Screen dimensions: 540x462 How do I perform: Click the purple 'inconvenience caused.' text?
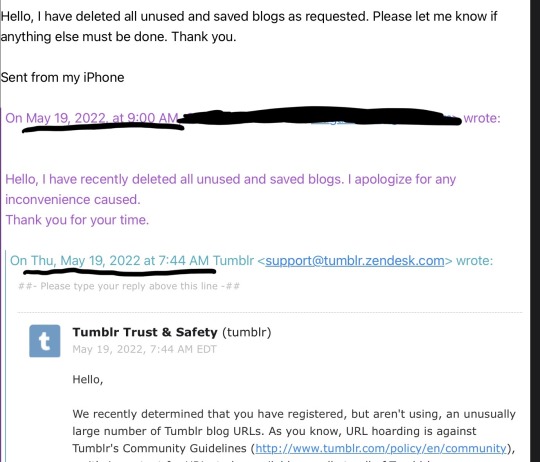pyautogui.click(x=73, y=200)
